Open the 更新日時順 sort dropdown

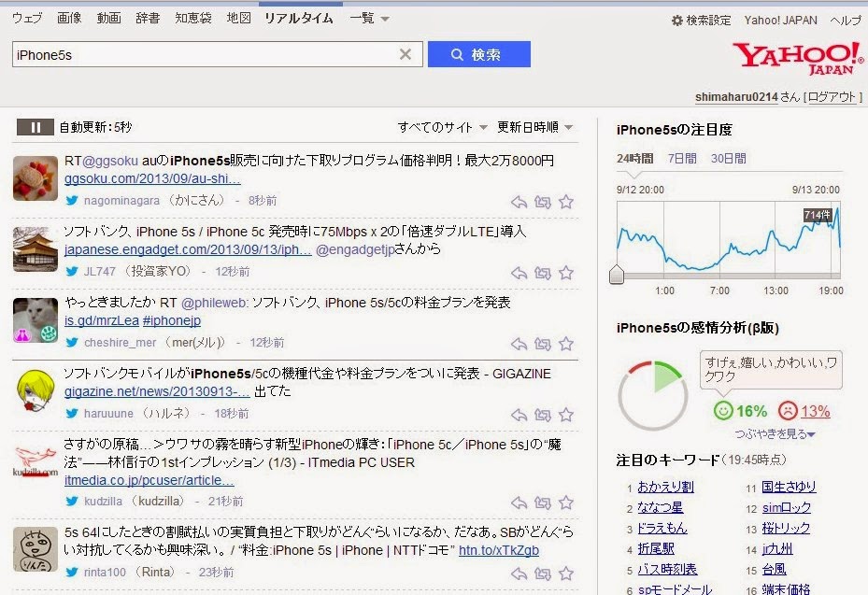[534, 127]
